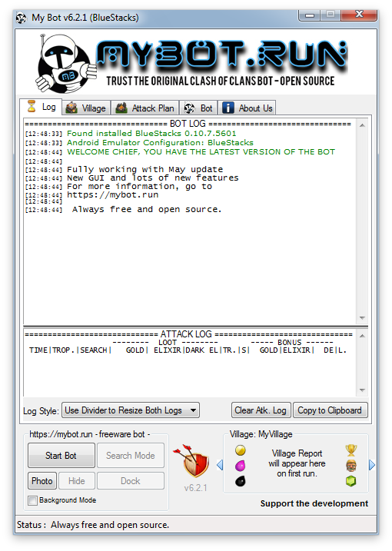Click 'Village Report will appear here' text
Image resolution: width=392 pixels, height=551 pixels.
click(297, 463)
